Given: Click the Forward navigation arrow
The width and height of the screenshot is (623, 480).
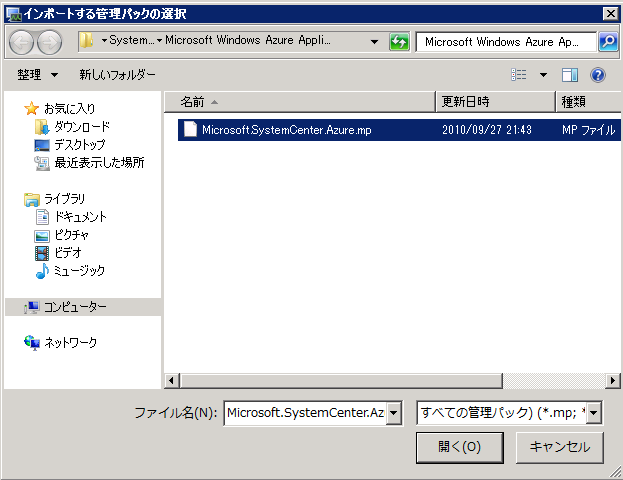Looking at the screenshot, I should [x=50, y=42].
